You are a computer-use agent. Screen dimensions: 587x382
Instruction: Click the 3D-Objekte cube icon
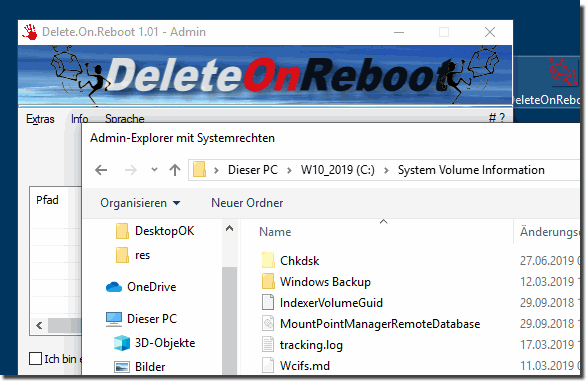tap(122, 343)
